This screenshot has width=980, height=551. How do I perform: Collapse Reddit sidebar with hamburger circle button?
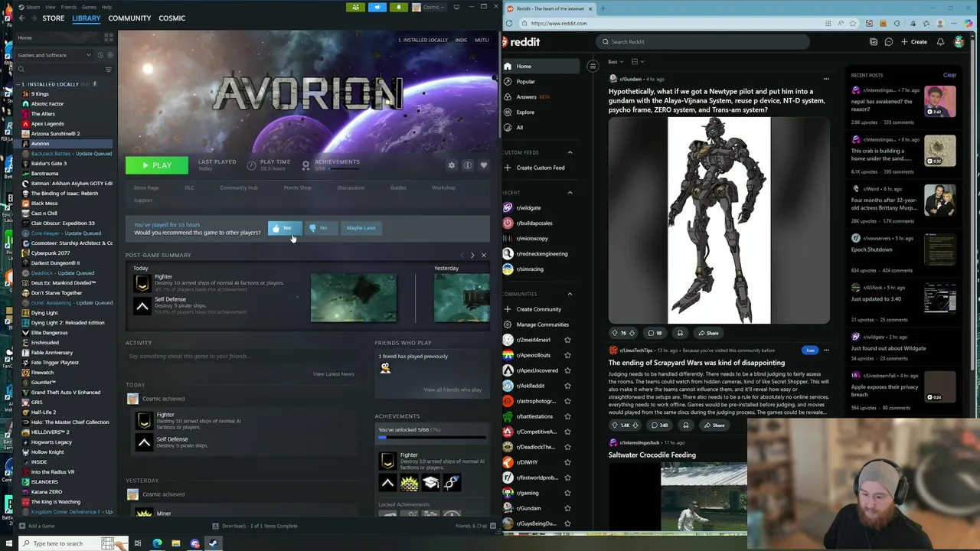[x=593, y=67]
